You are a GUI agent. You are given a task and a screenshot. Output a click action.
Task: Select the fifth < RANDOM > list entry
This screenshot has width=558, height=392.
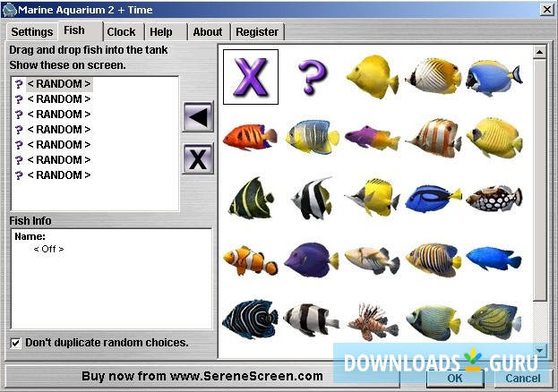pos(59,145)
